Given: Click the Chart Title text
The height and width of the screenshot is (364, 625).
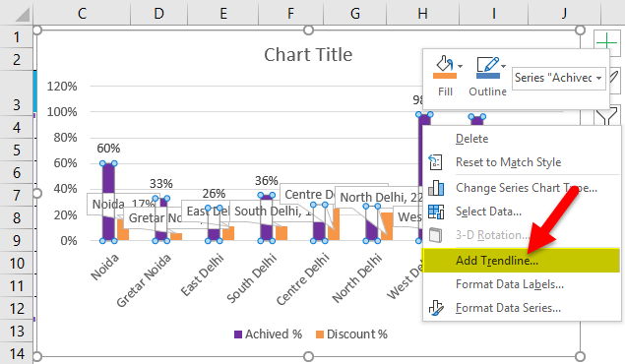Looking at the screenshot, I should tap(308, 54).
